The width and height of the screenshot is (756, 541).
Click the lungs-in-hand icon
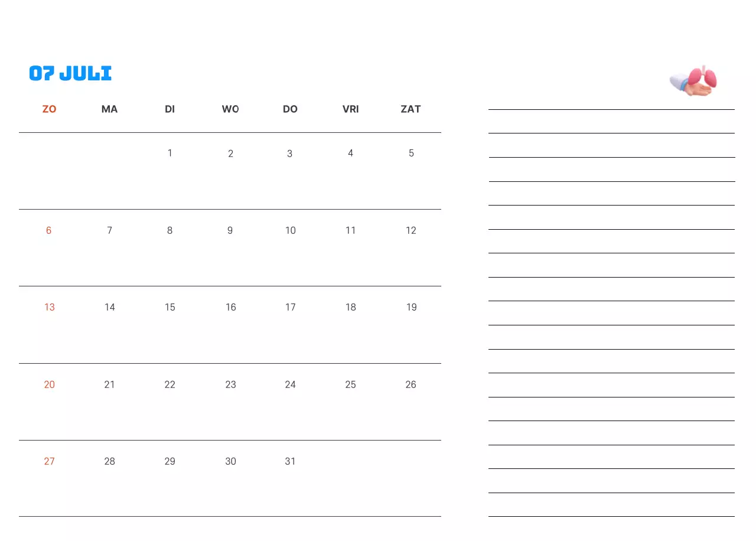point(695,81)
